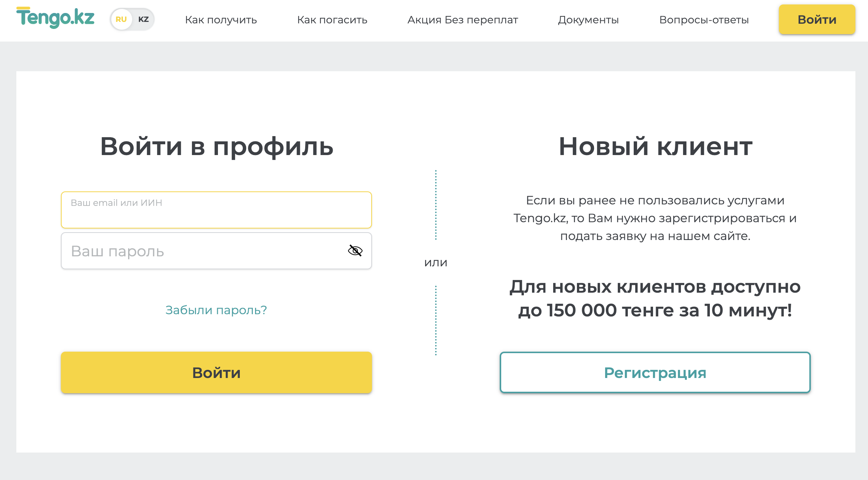This screenshot has height=480, width=868.
Task: Go to 'Документы' section
Action: (x=588, y=20)
